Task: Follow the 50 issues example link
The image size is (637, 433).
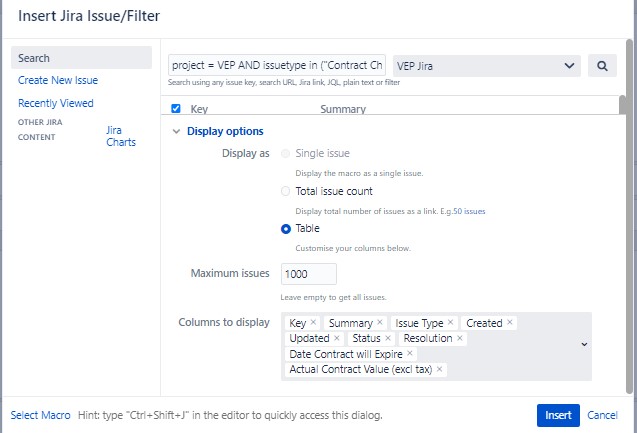Action: [x=469, y=211]
